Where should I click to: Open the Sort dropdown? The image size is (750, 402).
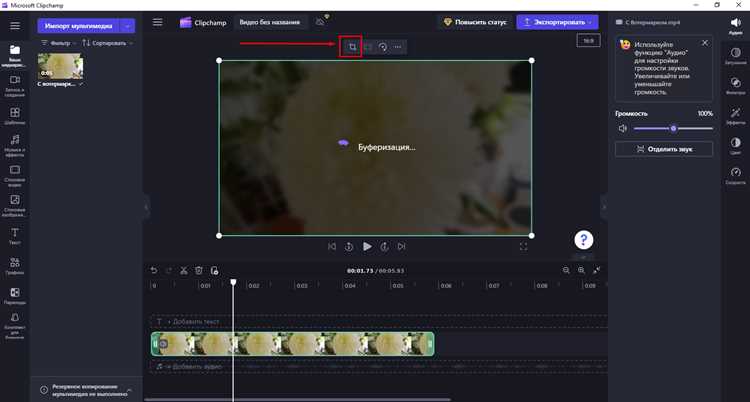(x=107, y=43)
